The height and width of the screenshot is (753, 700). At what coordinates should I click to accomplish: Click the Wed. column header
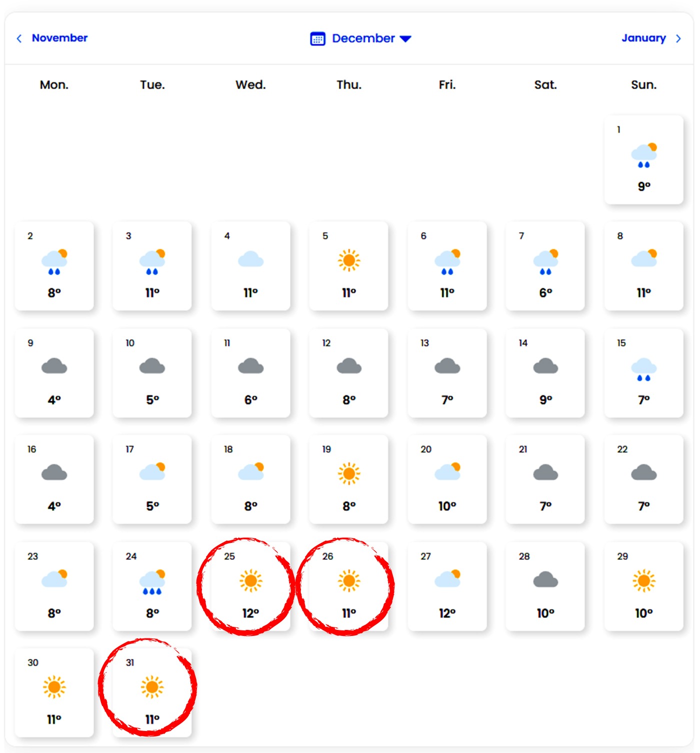coord(250,85)
